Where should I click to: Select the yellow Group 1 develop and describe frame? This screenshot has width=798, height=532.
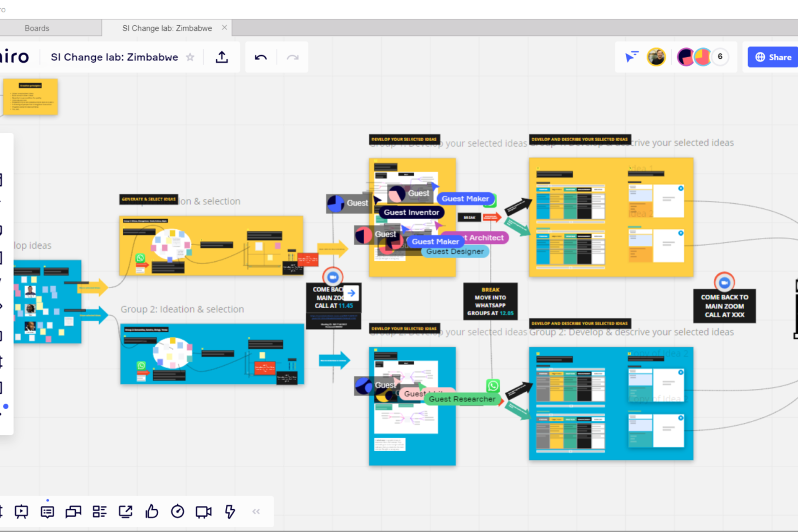[611, 217]
